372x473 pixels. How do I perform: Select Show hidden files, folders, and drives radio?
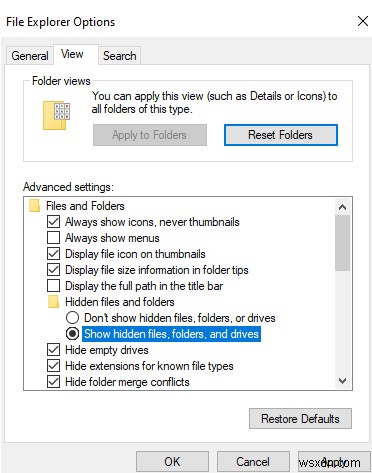point(72,334)
